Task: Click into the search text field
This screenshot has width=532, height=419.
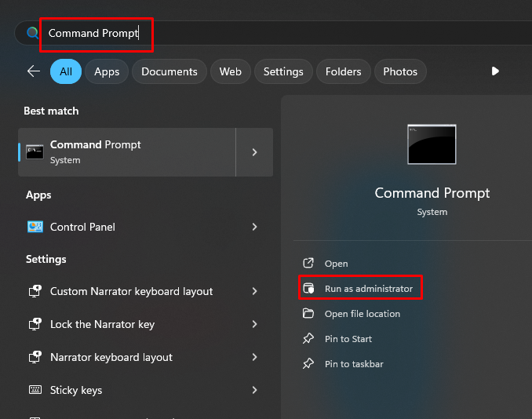Action: pos(271,33)
